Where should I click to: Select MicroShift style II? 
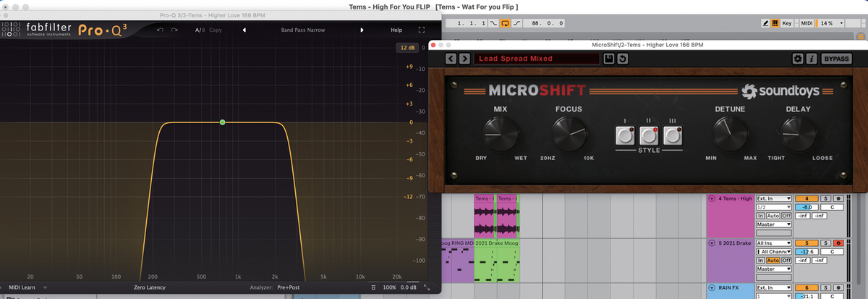649,135
